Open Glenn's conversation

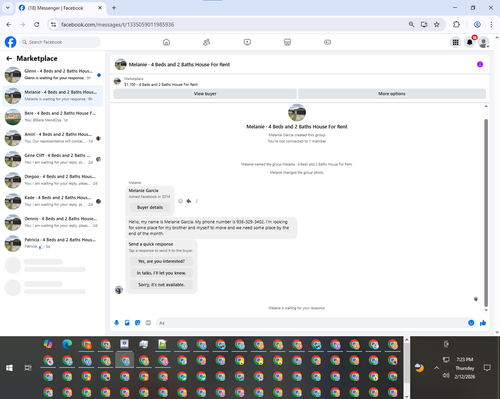53,75
